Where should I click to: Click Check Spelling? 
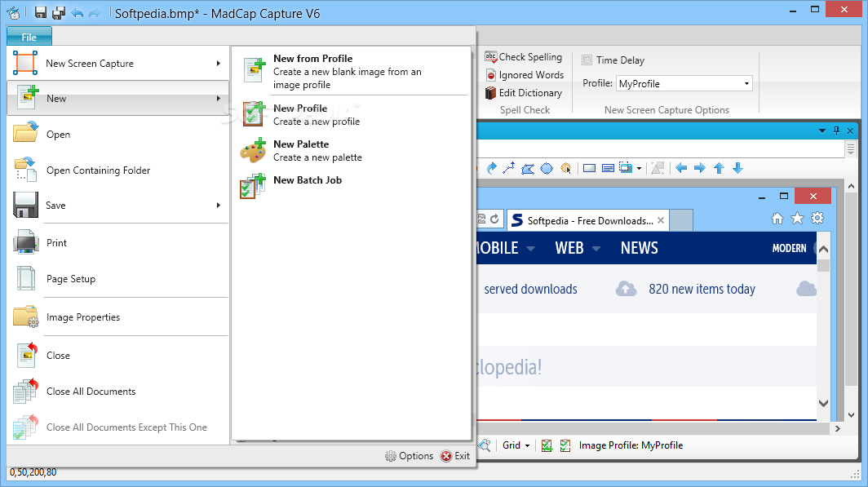click(524, 57)
